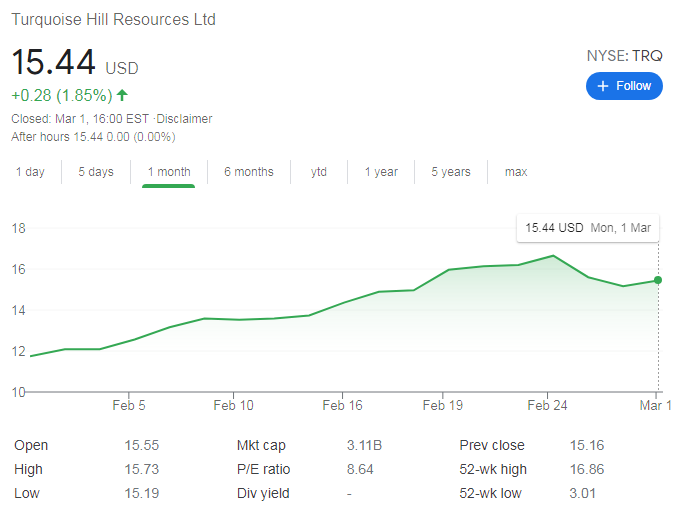
Task: Show the 1 year chart
Action: coord(381,172)
